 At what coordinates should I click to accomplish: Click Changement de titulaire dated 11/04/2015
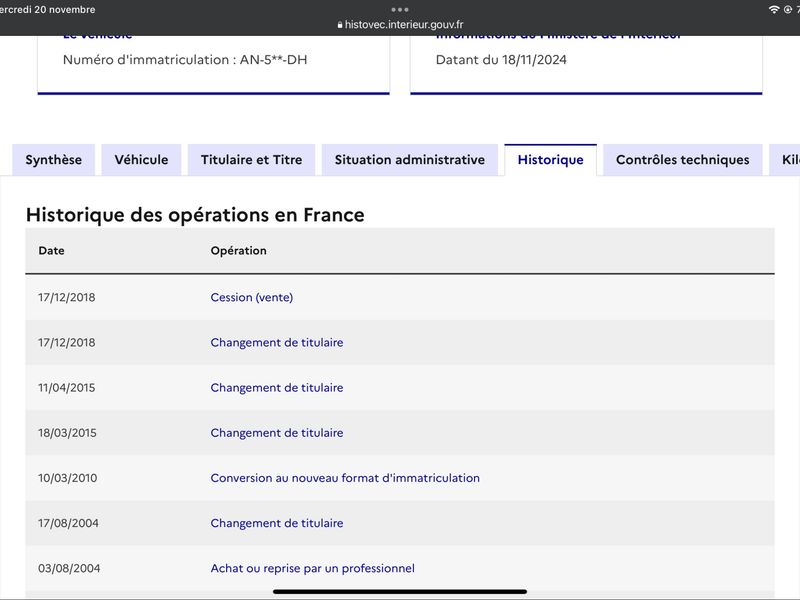click(x=277, y=388)
